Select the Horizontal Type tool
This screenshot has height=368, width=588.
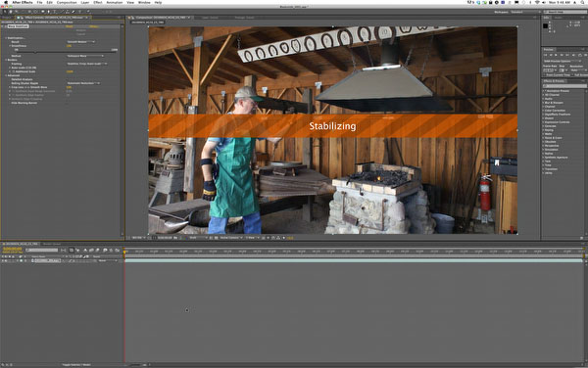(55, 12)
